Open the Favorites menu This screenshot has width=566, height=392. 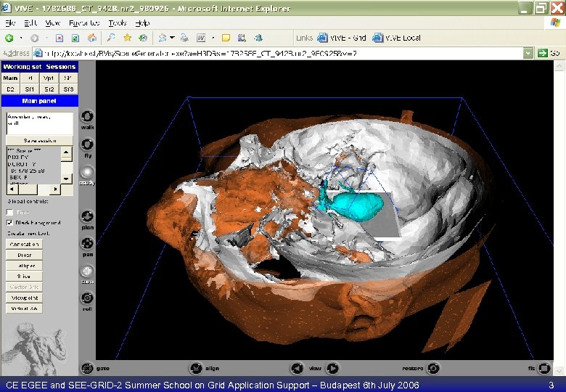coord(84,23)
